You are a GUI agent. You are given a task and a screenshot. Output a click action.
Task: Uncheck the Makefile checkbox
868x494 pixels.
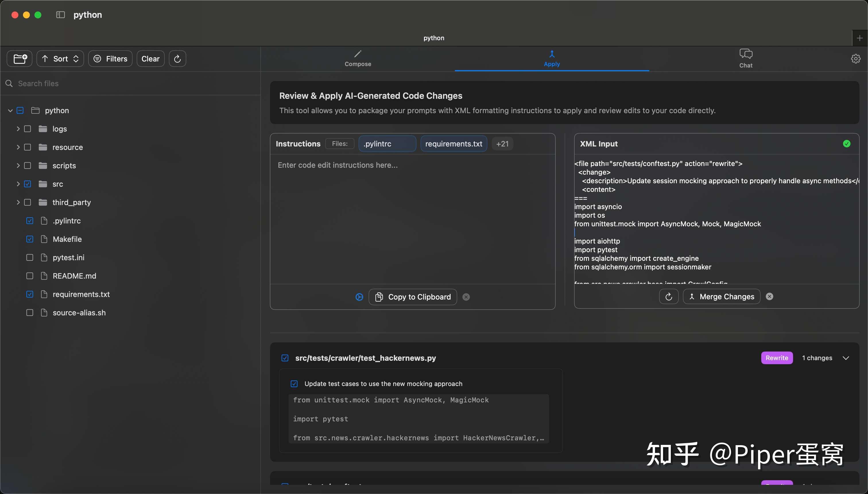pos(30,239)
